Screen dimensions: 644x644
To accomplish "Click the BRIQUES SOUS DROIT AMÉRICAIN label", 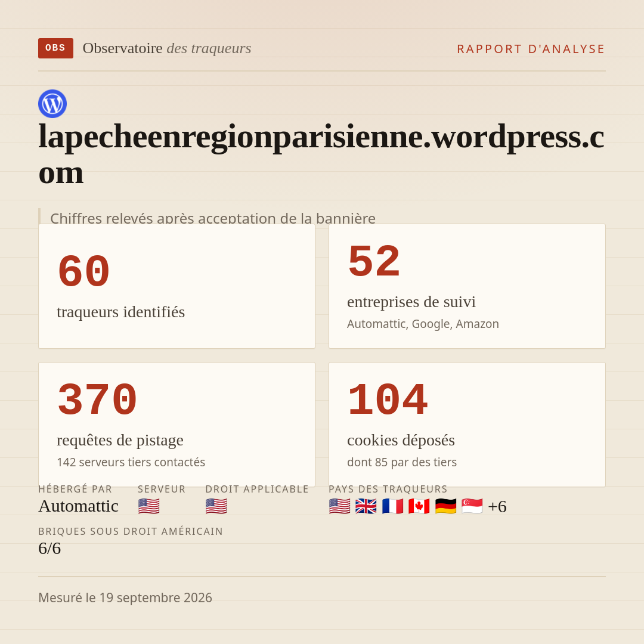I will 131,531.
